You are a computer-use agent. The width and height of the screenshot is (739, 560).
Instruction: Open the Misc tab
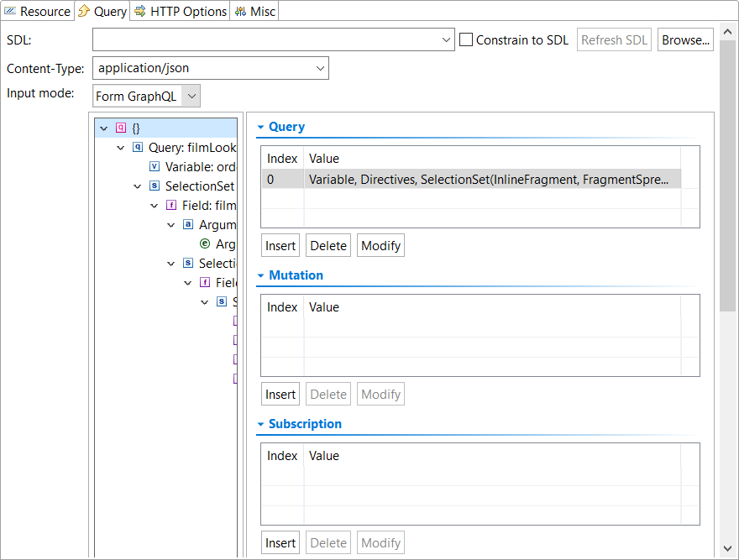click(x=255, y=11)
